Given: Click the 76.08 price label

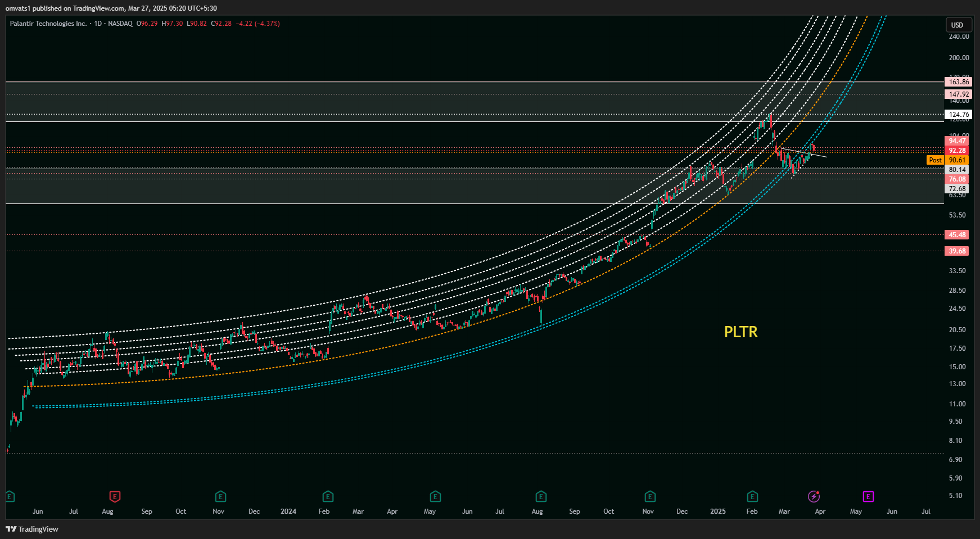Looking at the screenshot, I should (957, 179).
